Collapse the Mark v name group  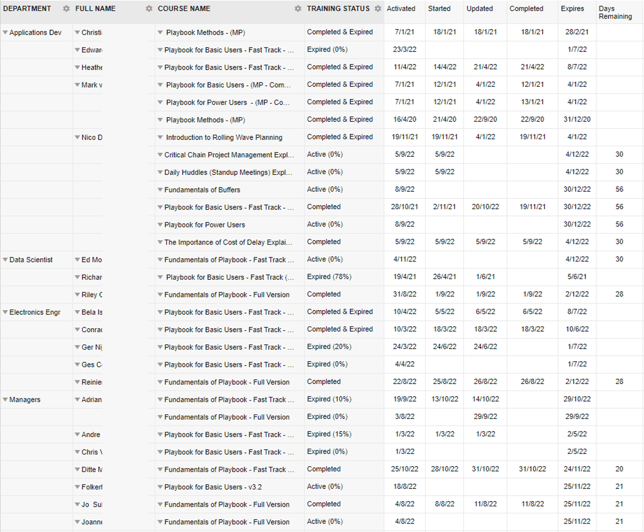pos(77,85)
